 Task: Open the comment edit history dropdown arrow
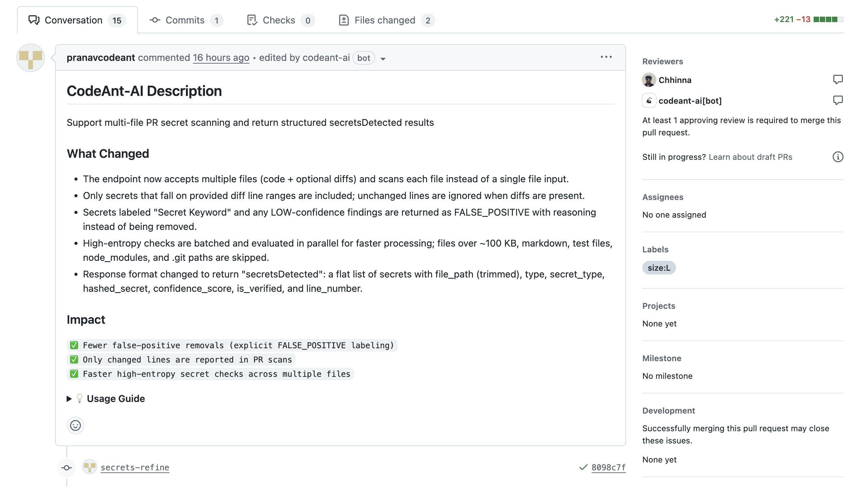(383, 59)
